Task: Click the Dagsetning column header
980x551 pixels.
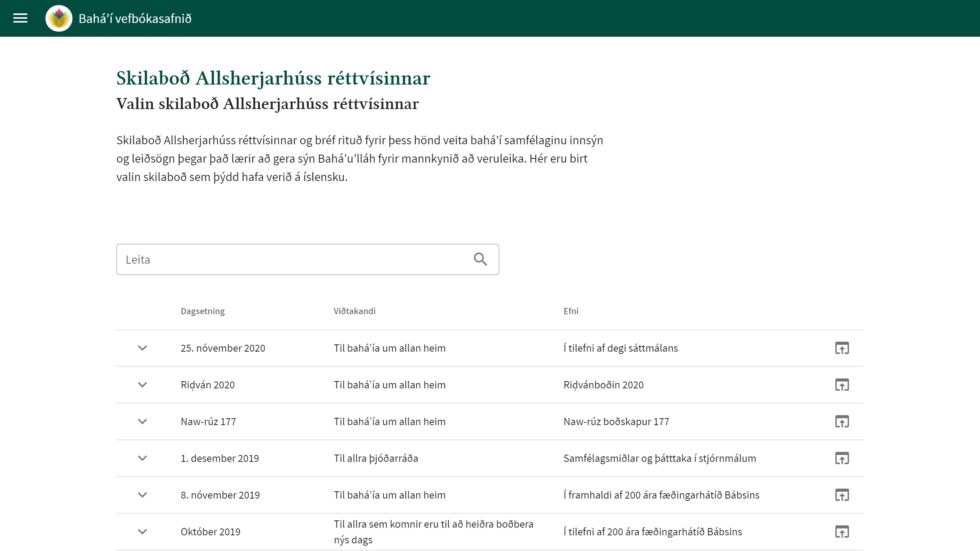Action: [x=203, y=311]
